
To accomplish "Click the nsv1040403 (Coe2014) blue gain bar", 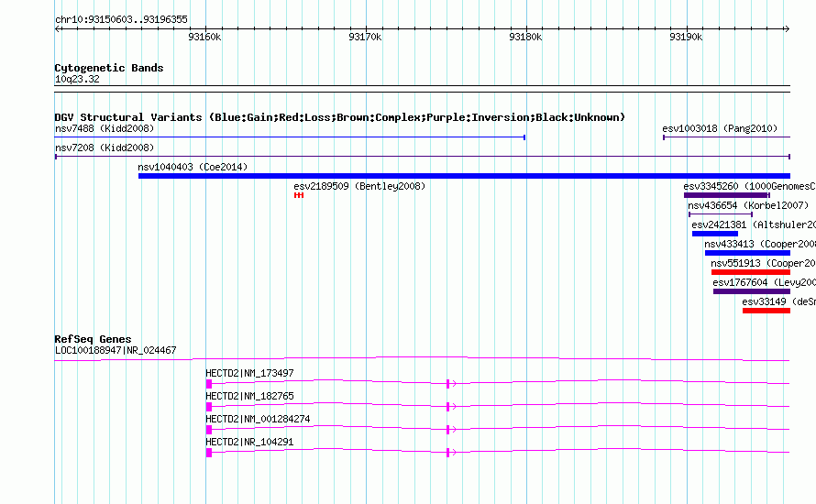I will click(464, 176).
